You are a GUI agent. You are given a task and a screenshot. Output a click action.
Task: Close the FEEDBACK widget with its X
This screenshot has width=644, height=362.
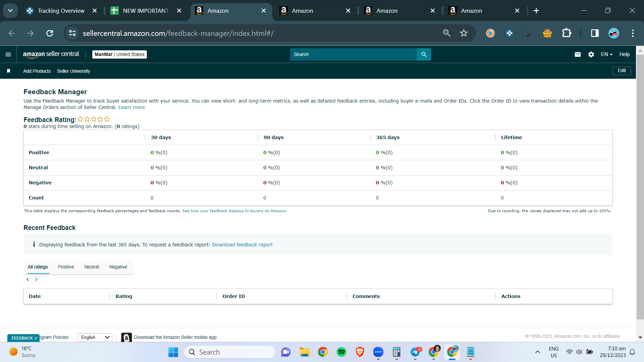coord(36,338)
